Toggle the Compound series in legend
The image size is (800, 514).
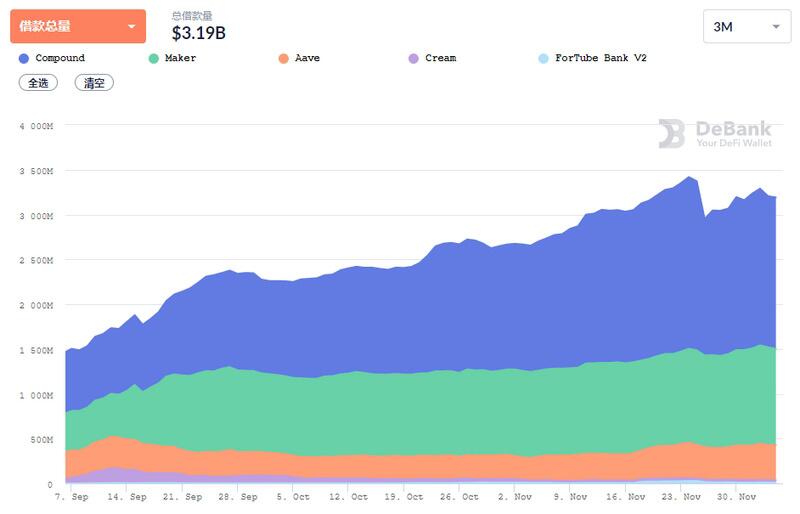[52, 58]
